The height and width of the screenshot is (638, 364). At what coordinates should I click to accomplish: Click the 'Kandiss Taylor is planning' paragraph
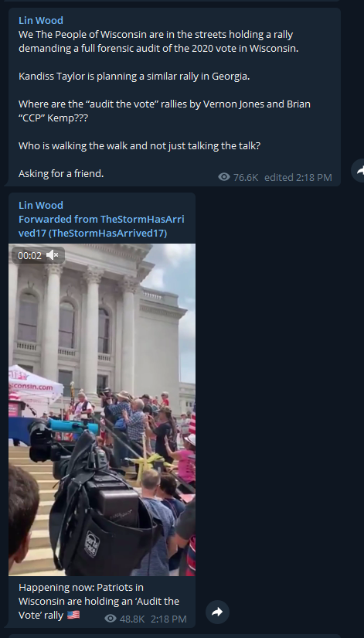[x=134, y=76]
